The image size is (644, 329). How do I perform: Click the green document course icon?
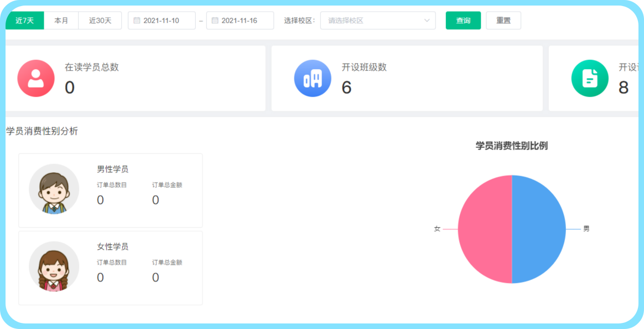point(590,79)
